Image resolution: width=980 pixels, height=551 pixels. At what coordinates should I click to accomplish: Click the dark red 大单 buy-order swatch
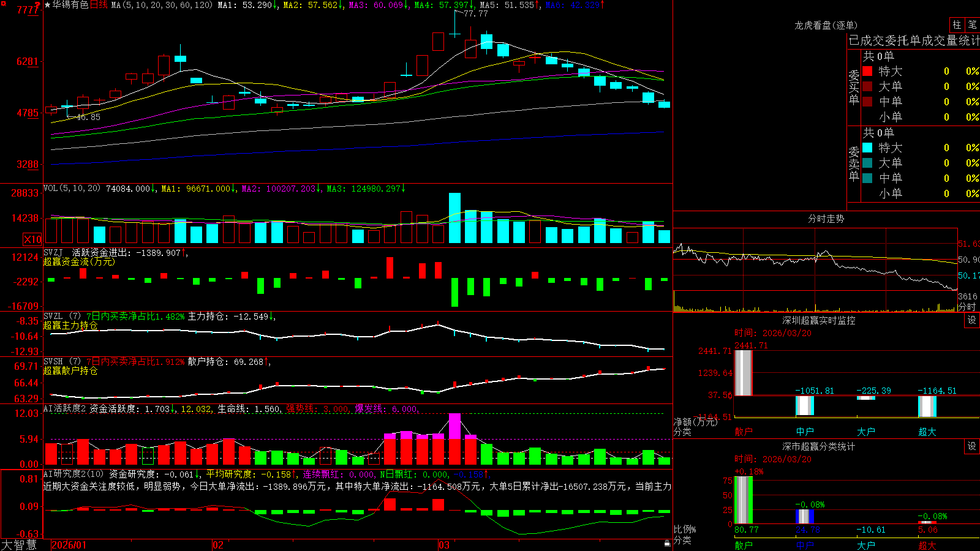tap(867, 86)
